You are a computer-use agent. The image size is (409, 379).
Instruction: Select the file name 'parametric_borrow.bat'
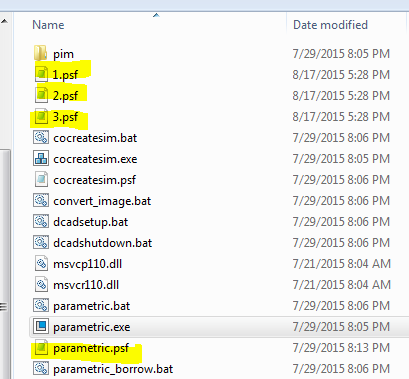tap(113, 369)
